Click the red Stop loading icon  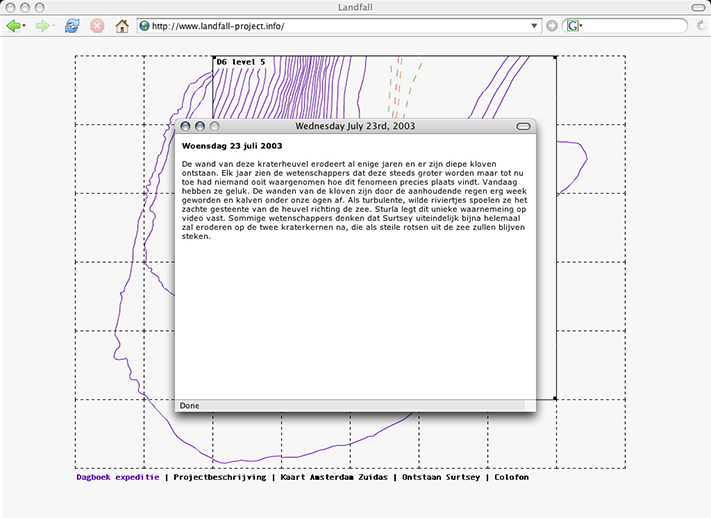pyautogui.click(x=97, y=26)
